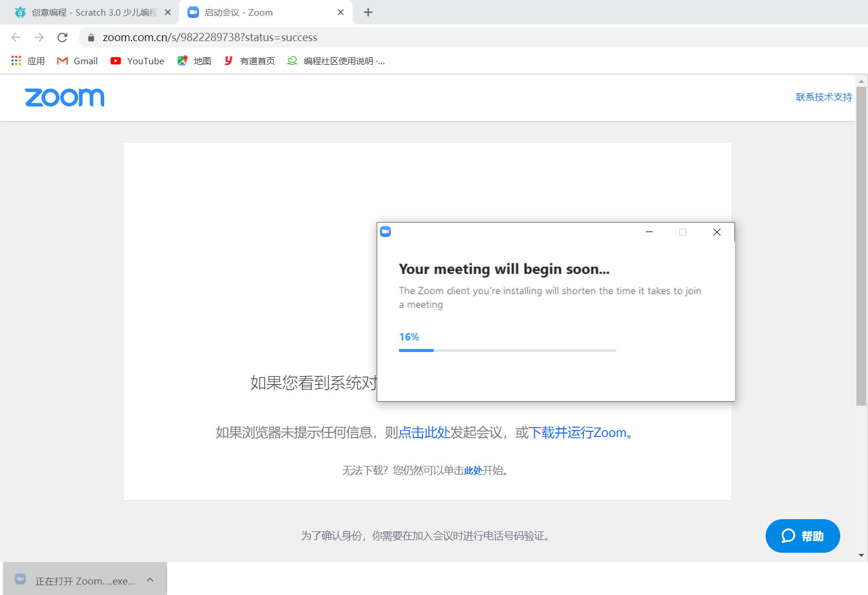Click the 为了确认身份 verification notice text
This screenshot has height=595, width=868.
pyautogui.click(x=426, y=536)
